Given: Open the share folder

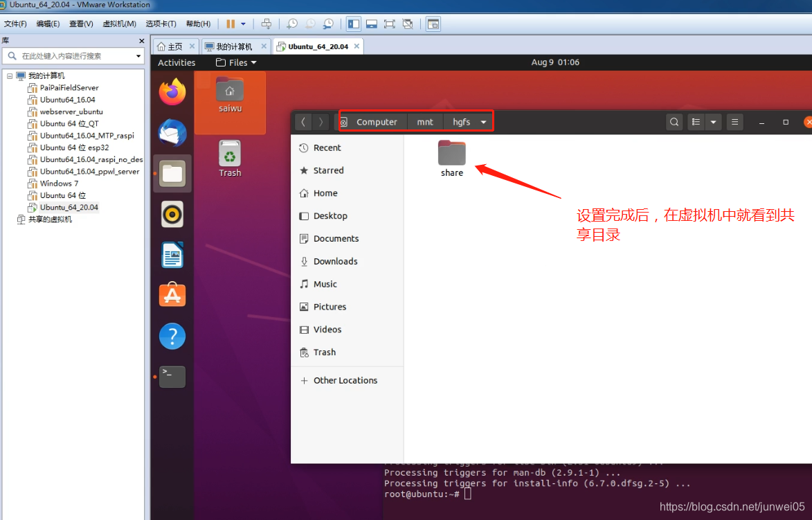Looking at the screenshot, I should 451,159.
